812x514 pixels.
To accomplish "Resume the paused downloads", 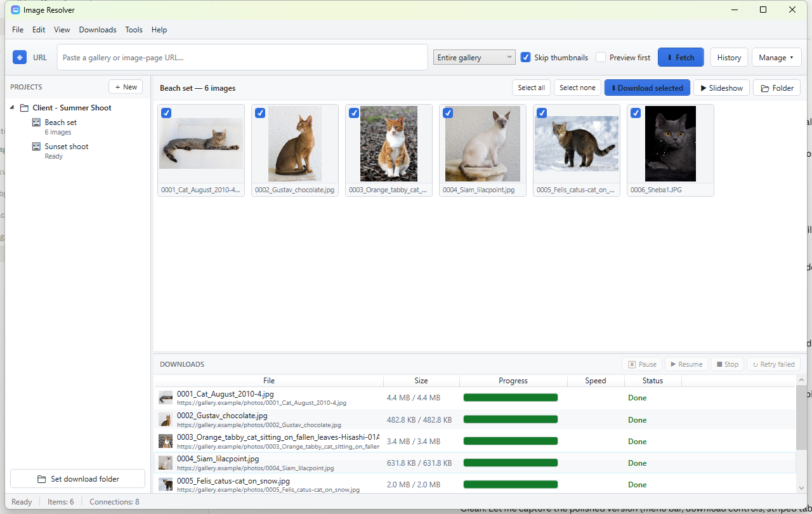I will pyautogui.click(x=686, y=364).
